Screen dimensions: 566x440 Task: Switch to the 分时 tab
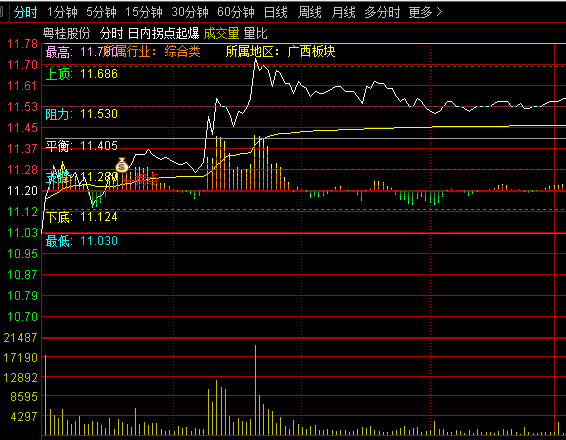[x=25, y=12]
